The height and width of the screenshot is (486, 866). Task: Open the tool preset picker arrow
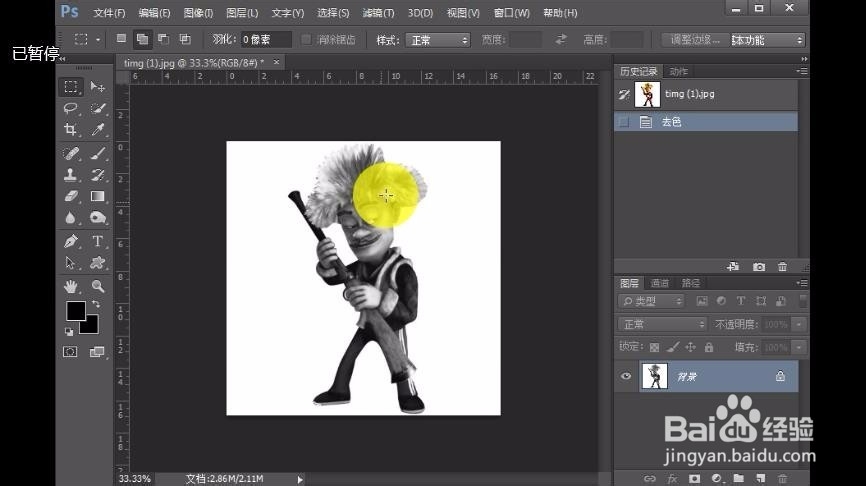98,39
